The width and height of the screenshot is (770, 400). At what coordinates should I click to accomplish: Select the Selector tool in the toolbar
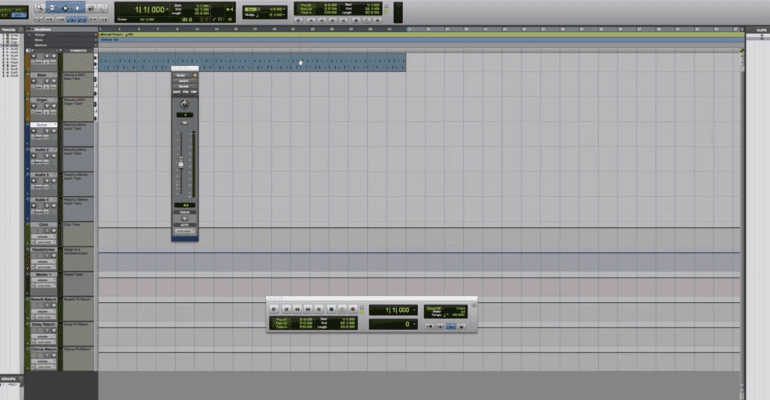(x=65, y=8)
